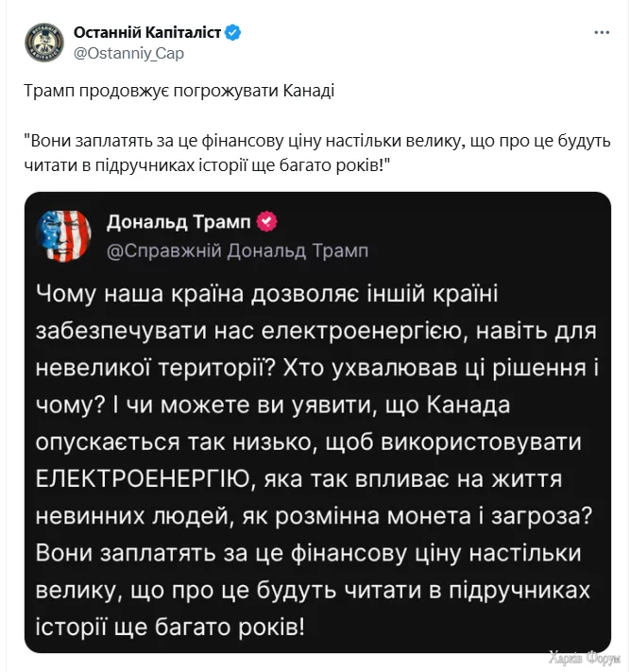630x672 pixels.
Task: Open the Останній Капіталіст display name link
Action: pyautogui.click(x=147, y=33)
